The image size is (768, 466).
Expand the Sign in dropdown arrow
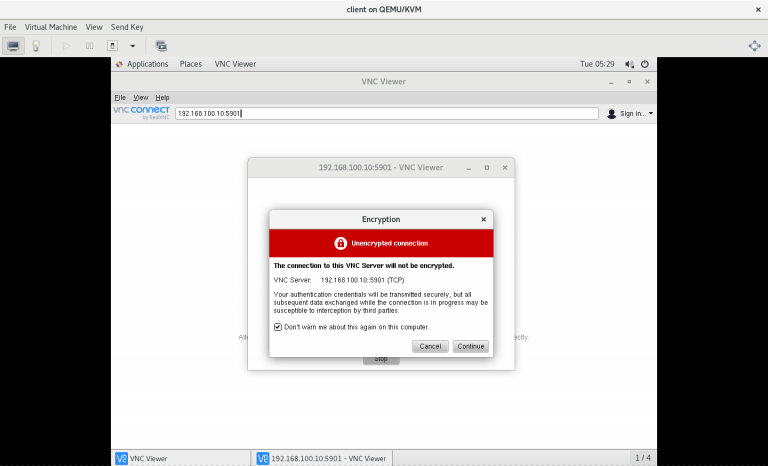pyautogui.click(x=650, y=114)
